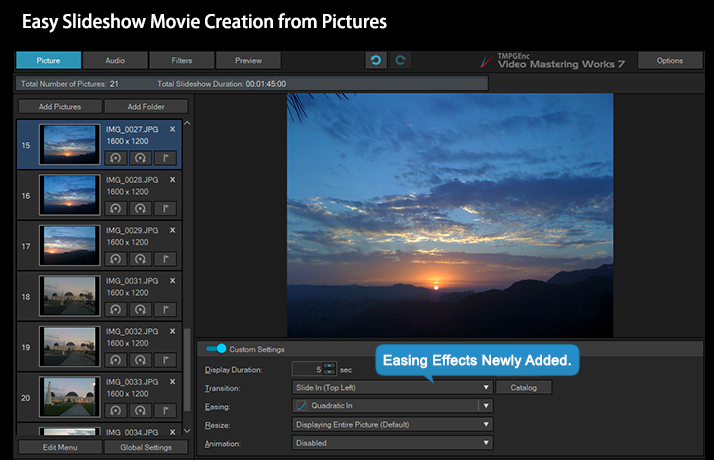Select the IMG_0031.JPG thumbnail
This screenshot has width=714, height=460.
point(70,296)
